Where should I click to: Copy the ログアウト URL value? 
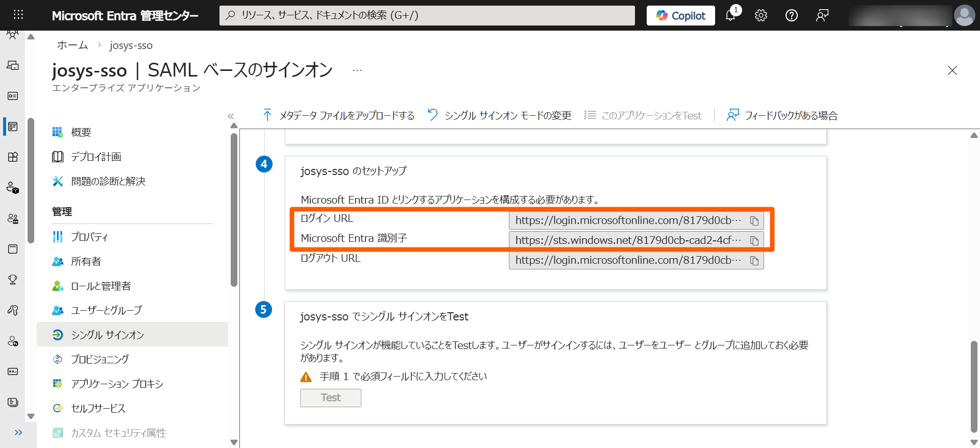pyautogui.click(x=754, y=261)
